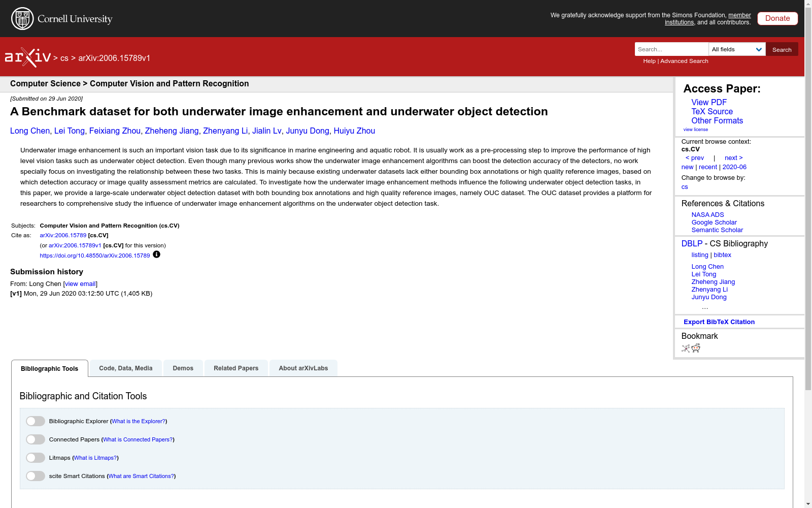Open the doi.org DOI link

pos(95,256)
